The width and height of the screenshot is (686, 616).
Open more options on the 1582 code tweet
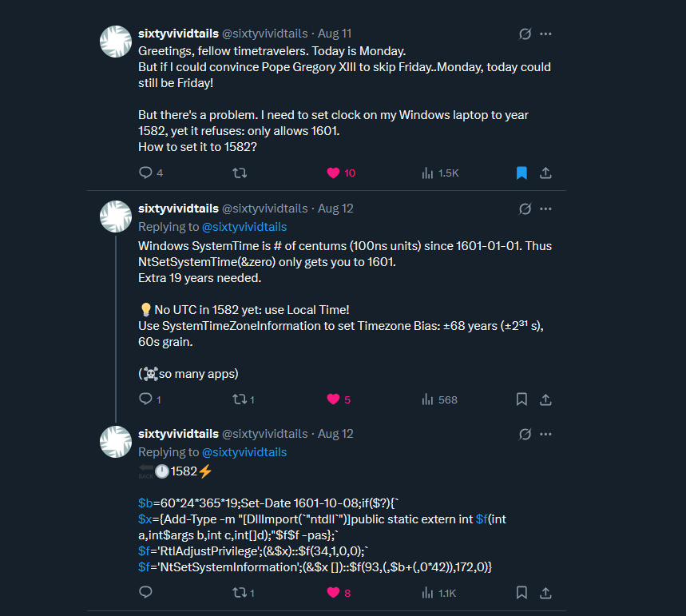(x=546, y=434)
